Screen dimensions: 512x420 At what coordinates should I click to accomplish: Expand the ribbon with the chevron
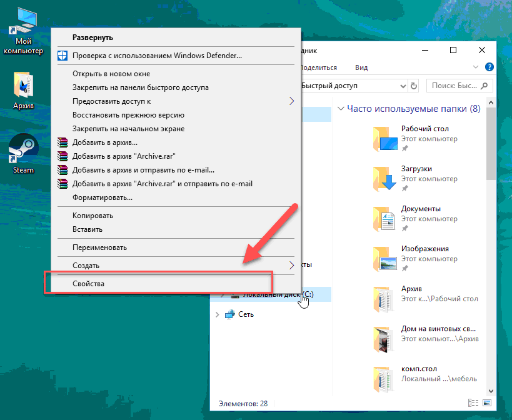pyautogui.click(x=475, y=67)
